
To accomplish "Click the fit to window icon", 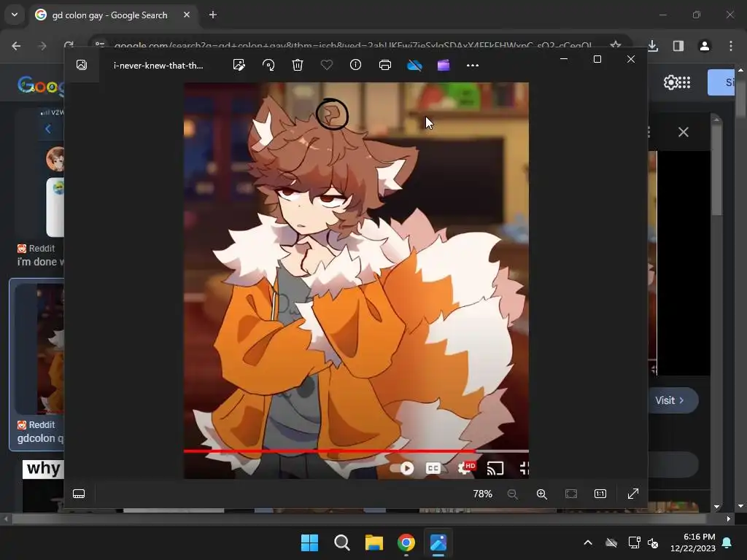I will point(571,494).
